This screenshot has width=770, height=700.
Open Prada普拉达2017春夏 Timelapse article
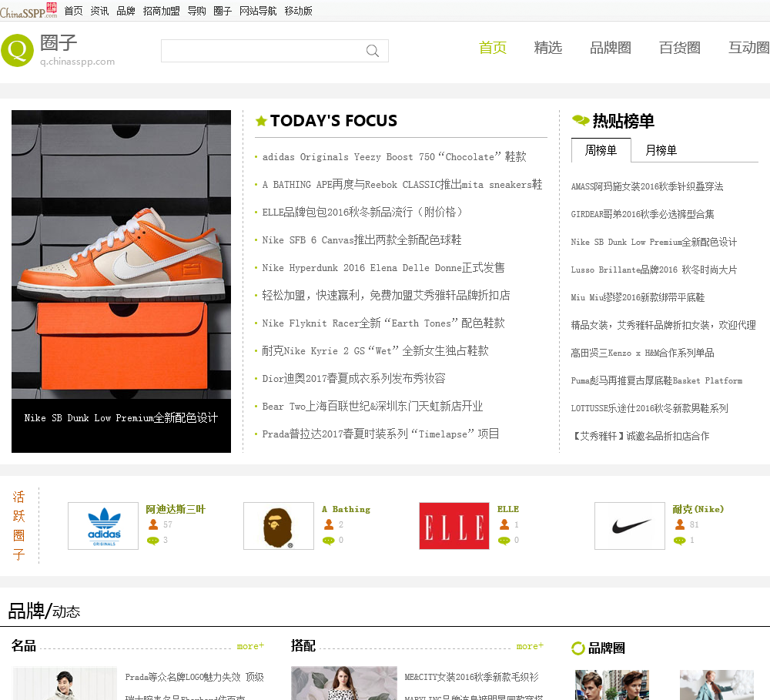(380, 434)
